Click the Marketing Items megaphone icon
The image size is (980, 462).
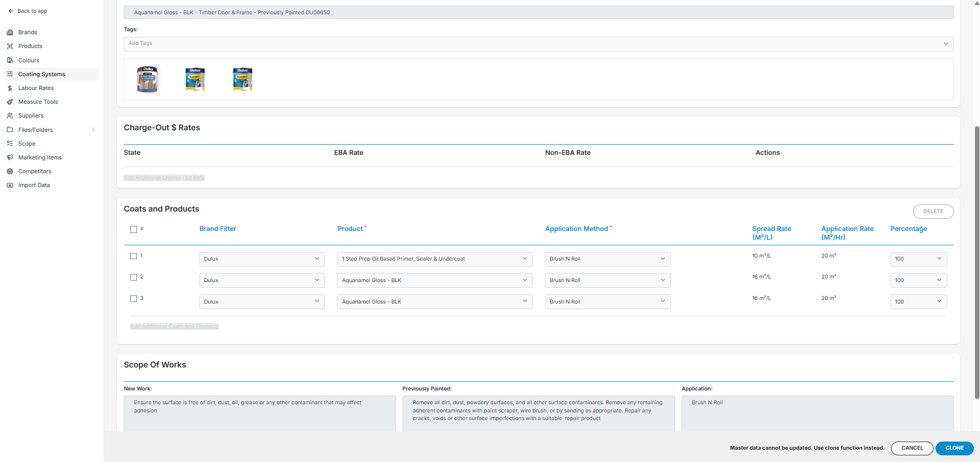coord(10,157)
